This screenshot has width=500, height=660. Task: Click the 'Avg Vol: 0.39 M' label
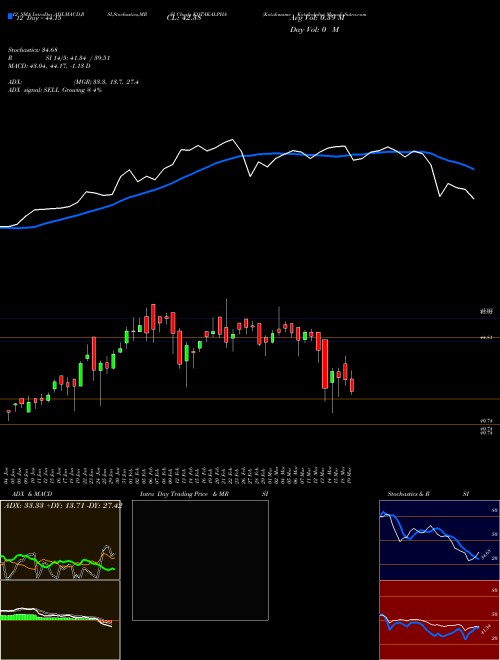(x=317, y=18)
